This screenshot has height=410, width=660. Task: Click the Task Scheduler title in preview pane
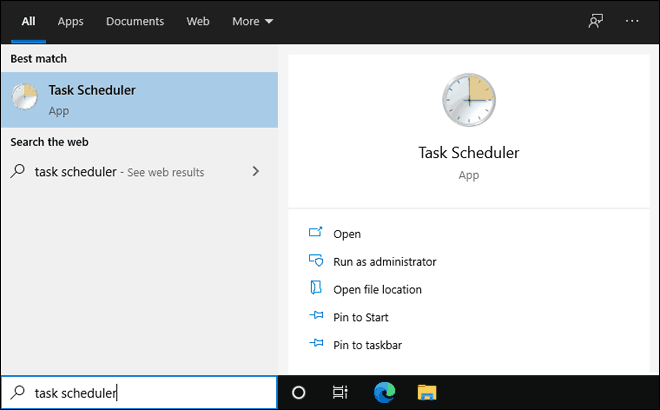point(468,153)
